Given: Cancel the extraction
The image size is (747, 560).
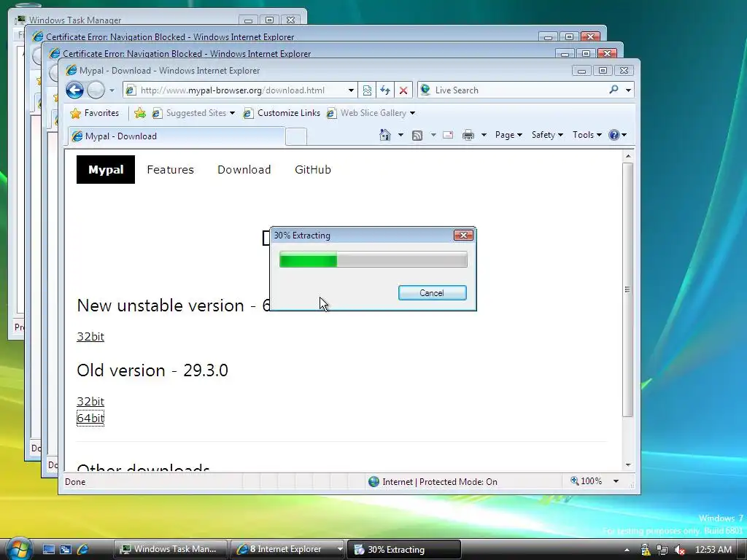Looking at the screenshot, I should pyautogui.click(x=432, y=293).
